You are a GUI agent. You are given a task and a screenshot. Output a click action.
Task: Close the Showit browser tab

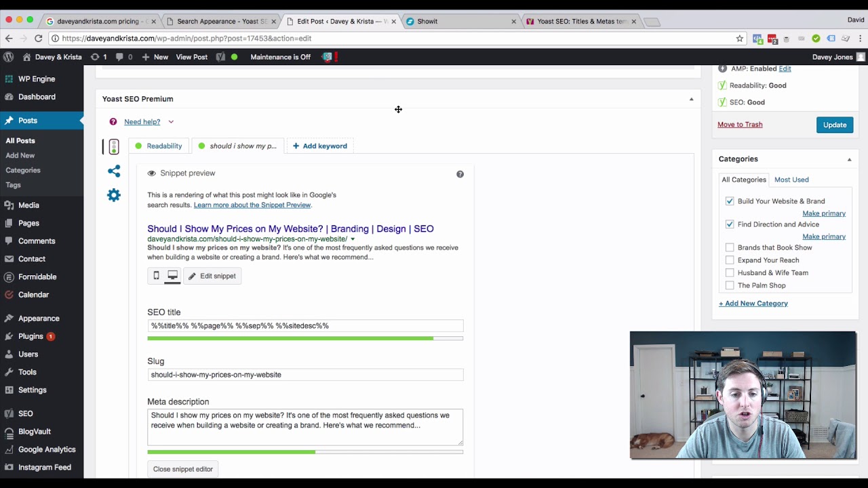click(x=513, y=22)
